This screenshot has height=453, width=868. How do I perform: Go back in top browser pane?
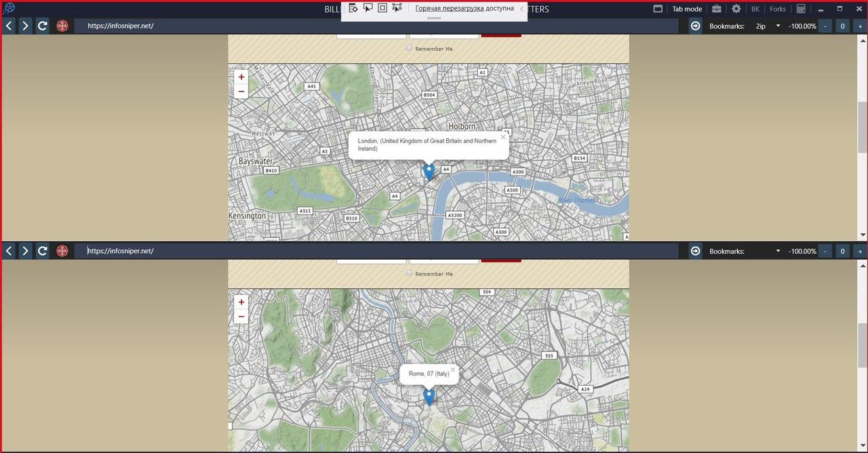[x=9, y=26]
